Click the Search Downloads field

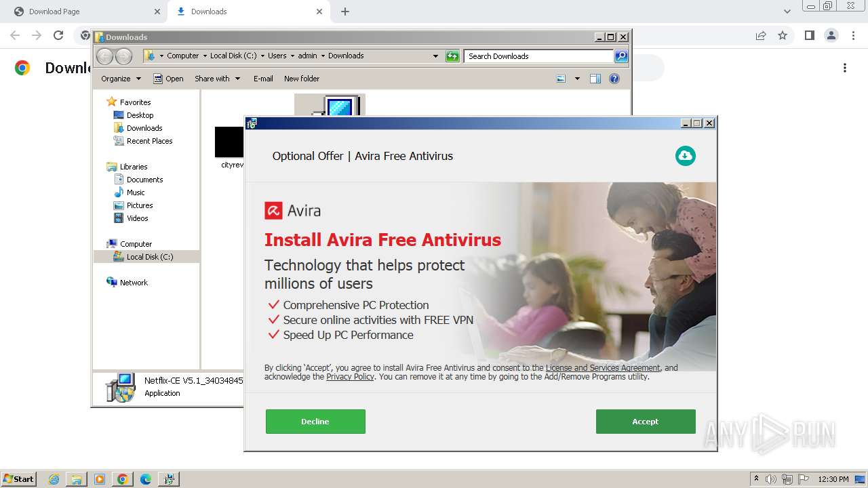539,56
